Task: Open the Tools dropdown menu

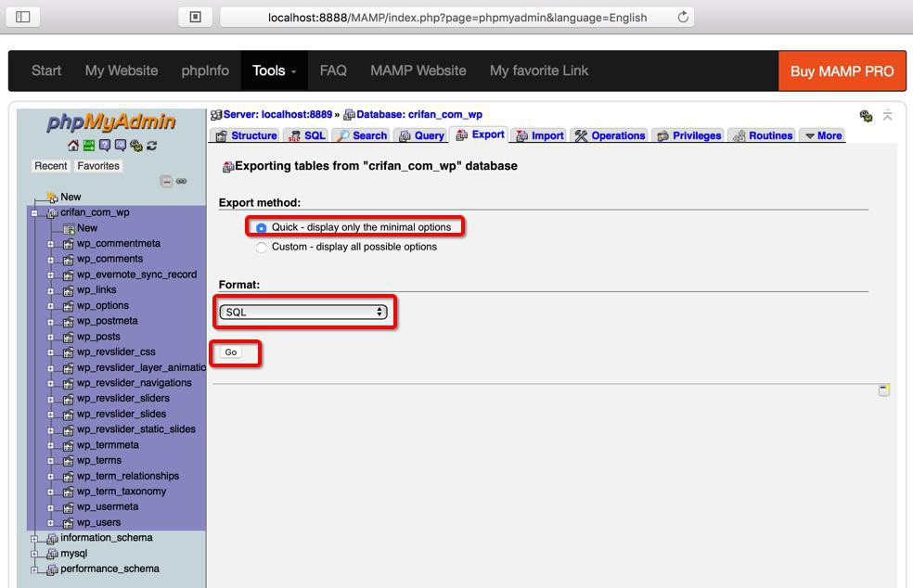Action: (275, 70)
